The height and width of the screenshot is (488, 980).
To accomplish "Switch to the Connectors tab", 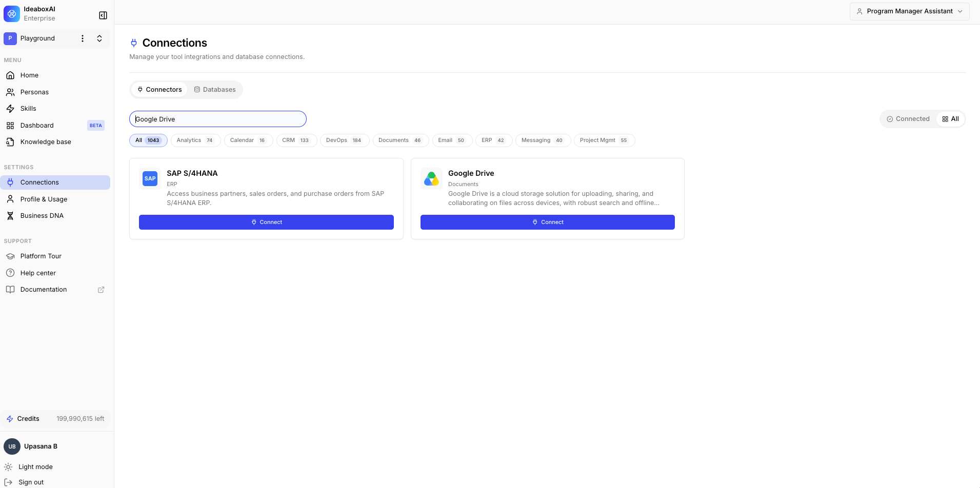I will click(x=159, y=90).
